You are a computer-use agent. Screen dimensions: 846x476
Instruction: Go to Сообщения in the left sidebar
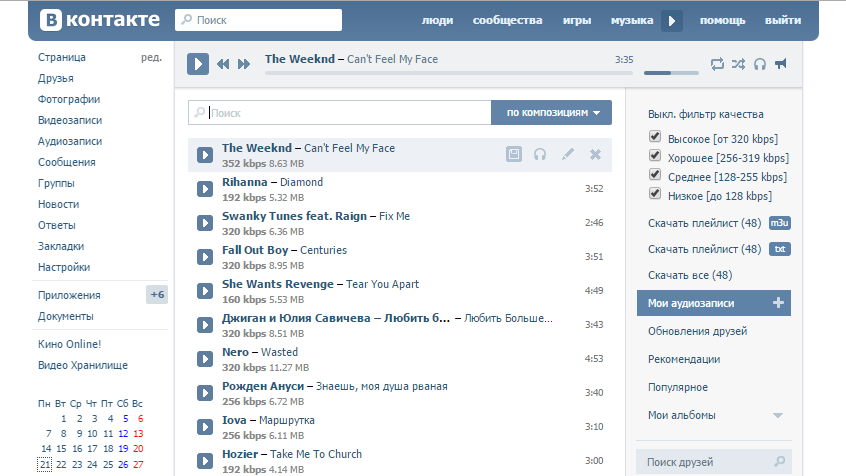(x=67, y=162)
